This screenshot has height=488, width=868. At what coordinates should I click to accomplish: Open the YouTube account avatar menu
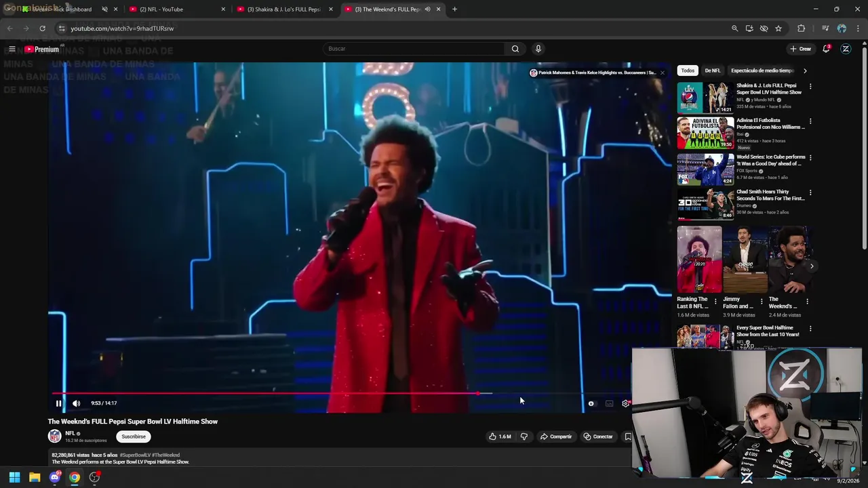pyautogui.click(x=846, y=49)
